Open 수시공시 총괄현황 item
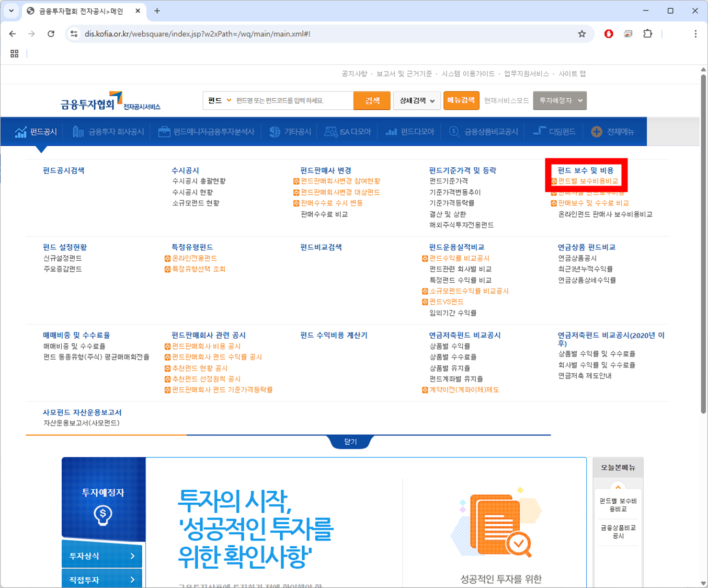 199,181
